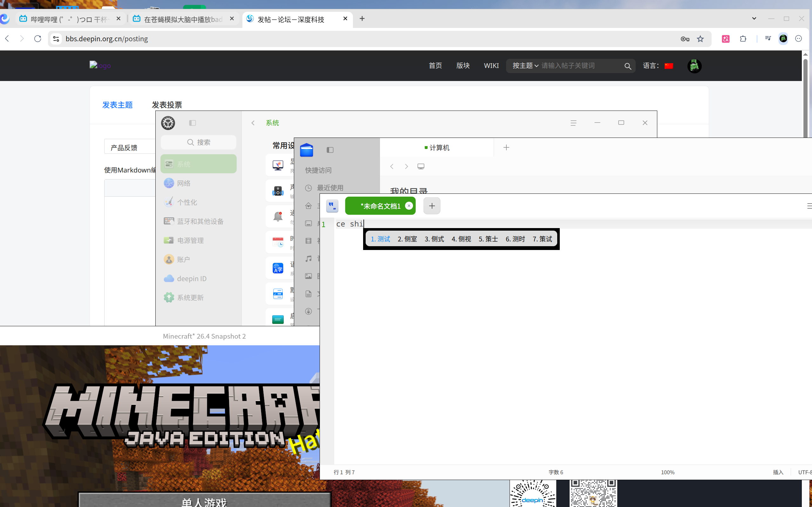The height and width of the screenshot is (507, 812).
Task: Open deepin ID in Settings sidebar
Action: pyautogui.click(x=199, y=279)
